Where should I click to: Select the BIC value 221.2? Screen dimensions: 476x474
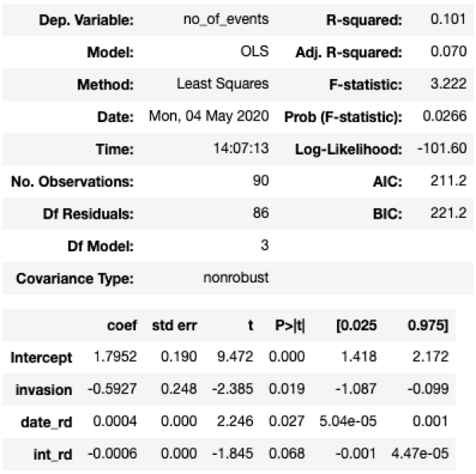[x=448, y=213]
